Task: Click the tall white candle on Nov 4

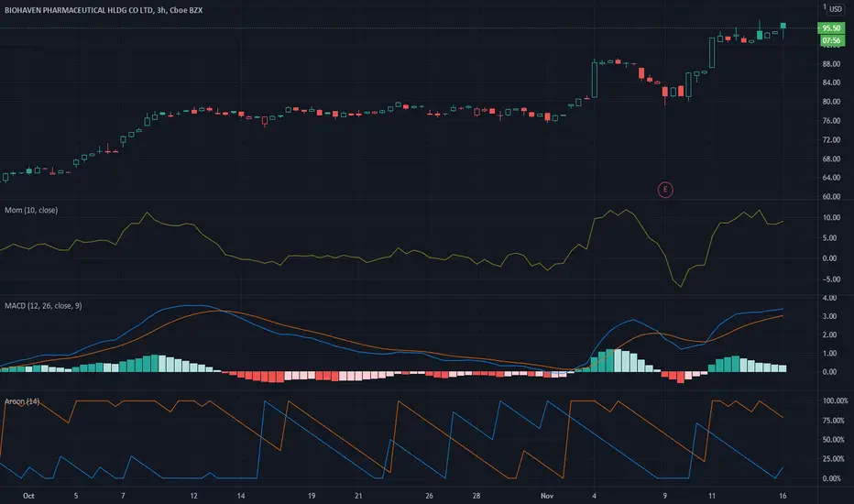Action: tap(594, 80)
